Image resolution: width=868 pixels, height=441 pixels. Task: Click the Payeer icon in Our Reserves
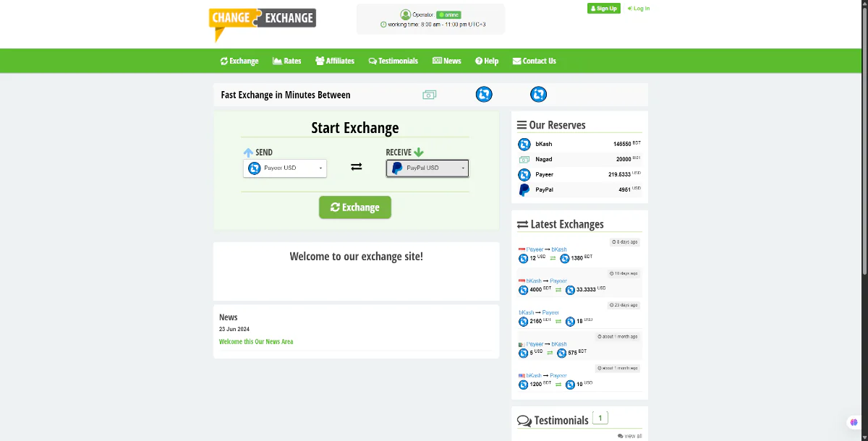[524, 174]
